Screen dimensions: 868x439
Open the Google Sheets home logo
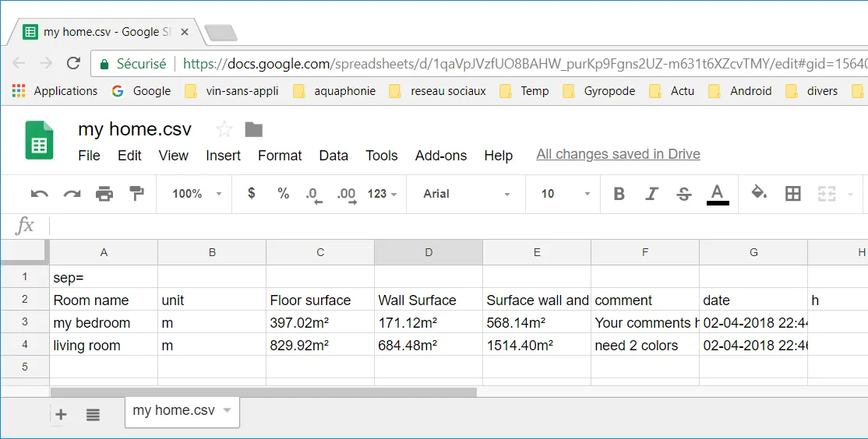tap(39, 140)
